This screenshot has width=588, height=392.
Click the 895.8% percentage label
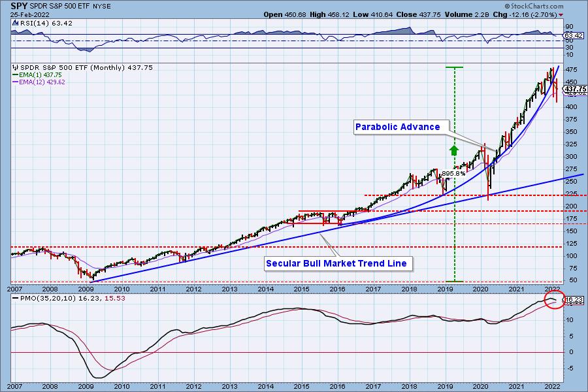[453, 174]
